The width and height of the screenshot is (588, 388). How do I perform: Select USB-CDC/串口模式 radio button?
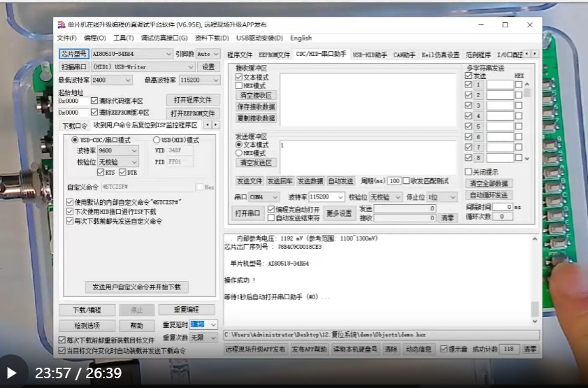click(x=75, y=140)
